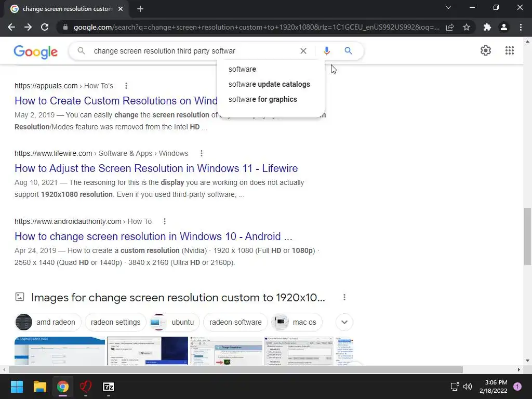Click the scroll down arrow
Viewport: 532px width, 399px height.
tap(527, 361)
